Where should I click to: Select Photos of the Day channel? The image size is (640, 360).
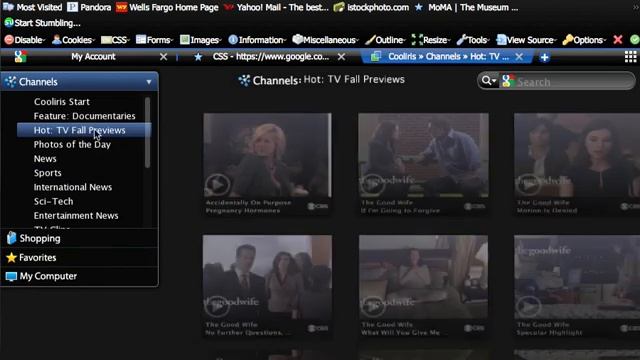pyautogui.click(x=72, y=144)
